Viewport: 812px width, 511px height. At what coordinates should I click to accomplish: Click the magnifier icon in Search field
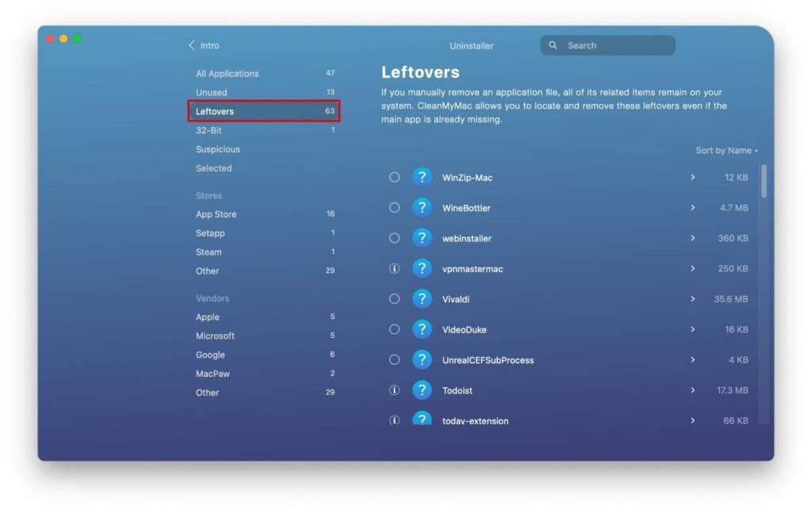pyautogui.click(x=553, y=45)
